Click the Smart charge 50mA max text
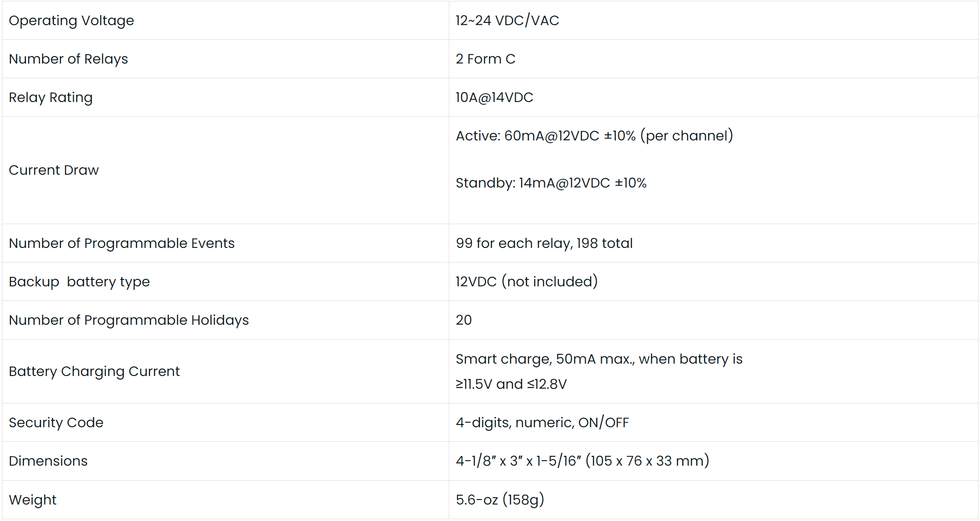The width and height of the screenshot is (980, 521). (x=598, y=360)
